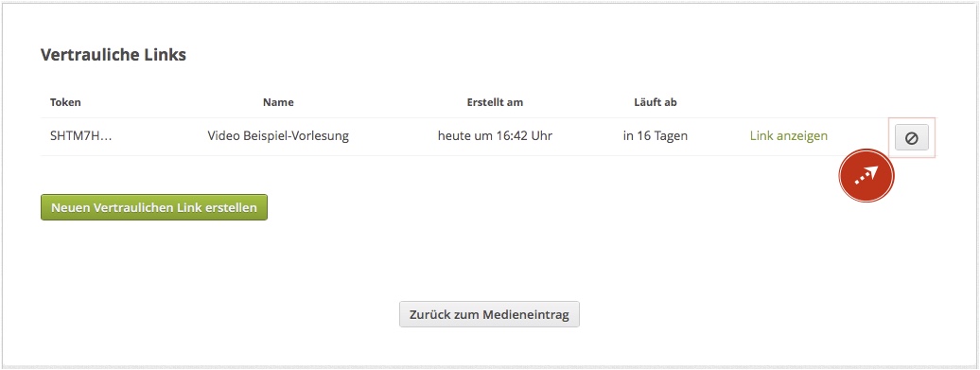
Task: Select the 'Läuft ab' column header
Action: (x=655, y=102)
